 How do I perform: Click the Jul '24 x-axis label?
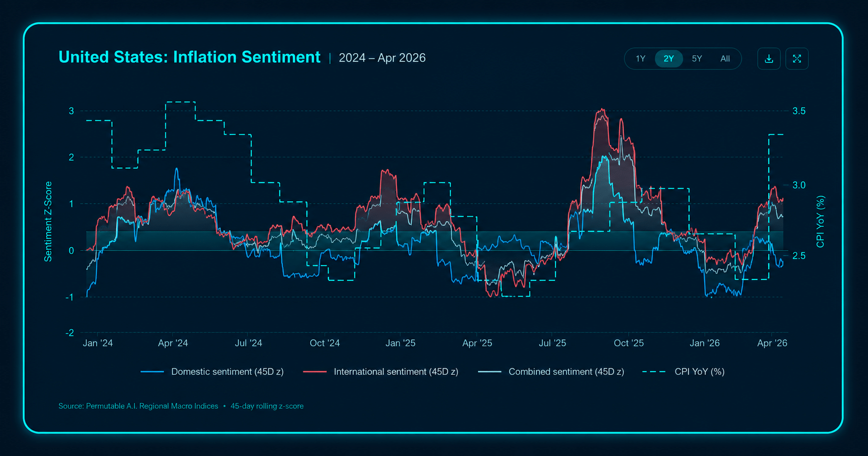click(x=249, y=343)
